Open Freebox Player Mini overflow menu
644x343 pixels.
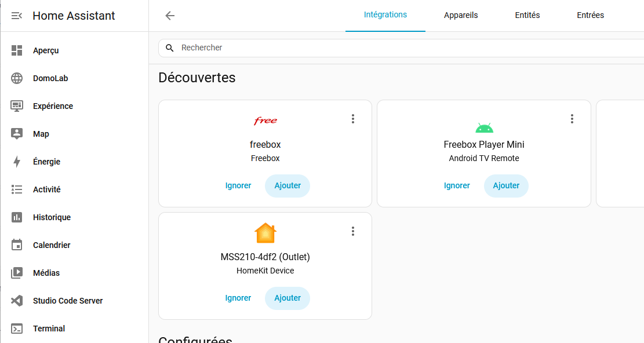572,119
